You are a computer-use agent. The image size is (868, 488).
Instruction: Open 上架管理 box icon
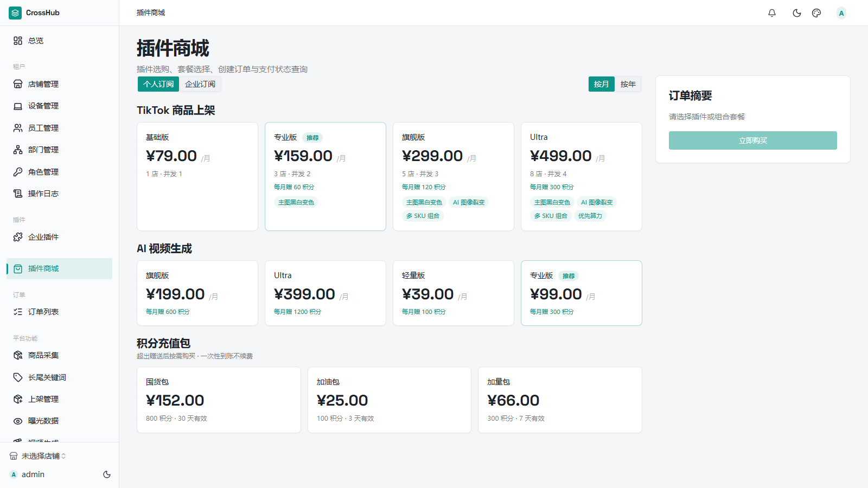pyautogui.click(x=18, y=399)
